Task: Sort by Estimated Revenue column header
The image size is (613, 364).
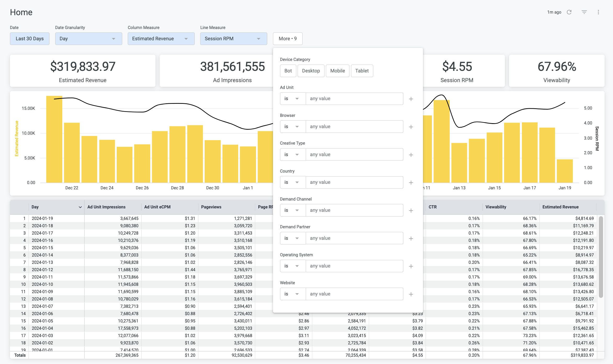Action: (568, 207)
